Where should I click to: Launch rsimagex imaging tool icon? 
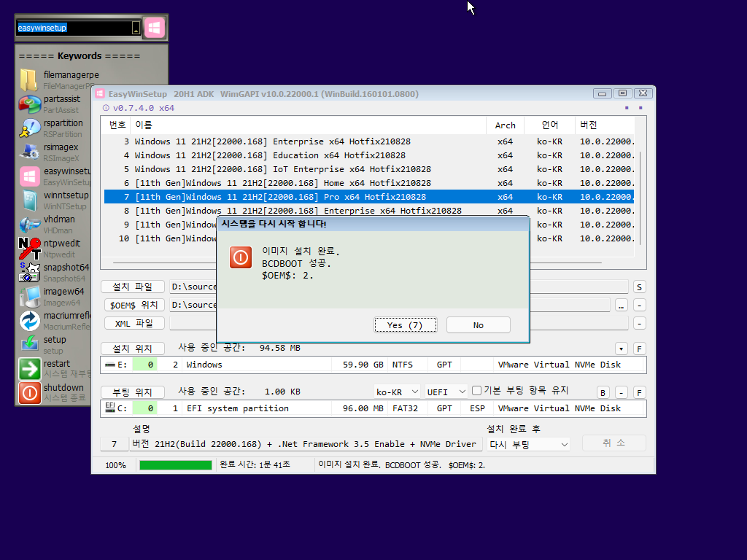point(29,152)
